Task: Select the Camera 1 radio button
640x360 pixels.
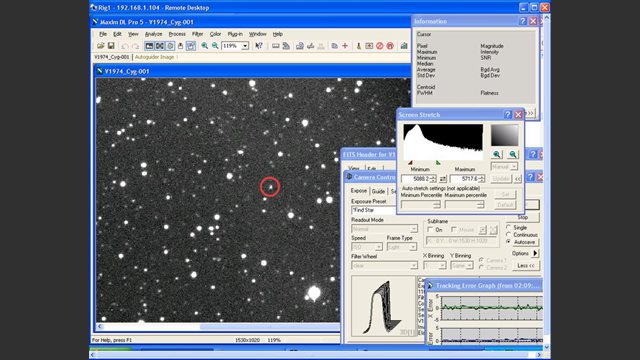Action: coord(481,260)
